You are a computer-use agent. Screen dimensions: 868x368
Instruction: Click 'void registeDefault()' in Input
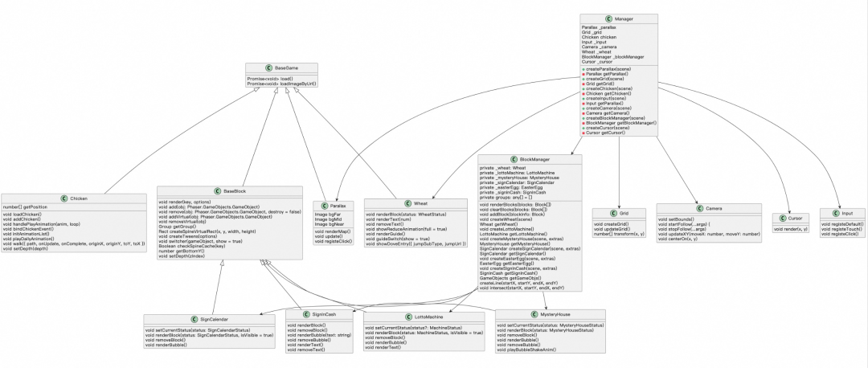tap(841, 224)
